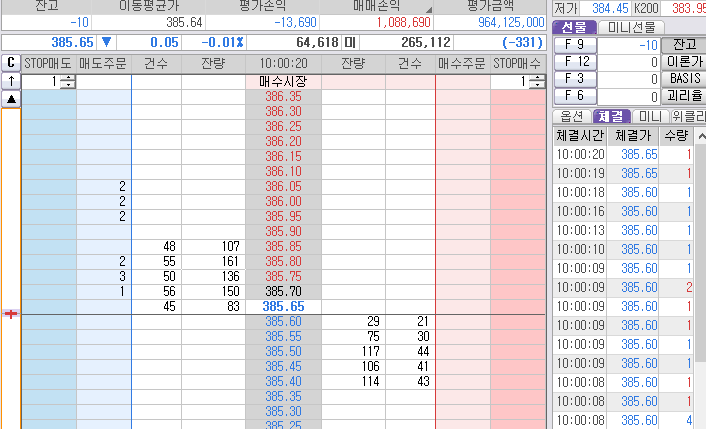Click the 385.75 price row
Image resolution: width=706 pixels, height=429 pixels.
[x=283, y=276]
